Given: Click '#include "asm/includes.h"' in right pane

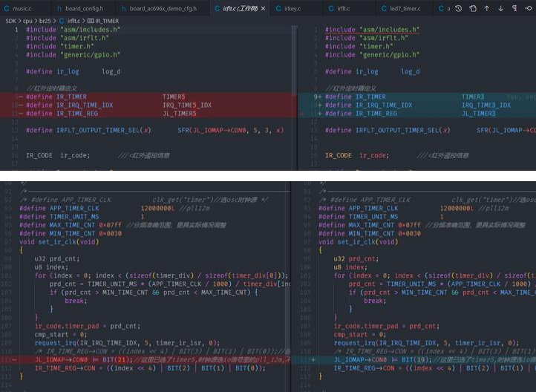Looking at the screenshot, I should click(372, 30).
